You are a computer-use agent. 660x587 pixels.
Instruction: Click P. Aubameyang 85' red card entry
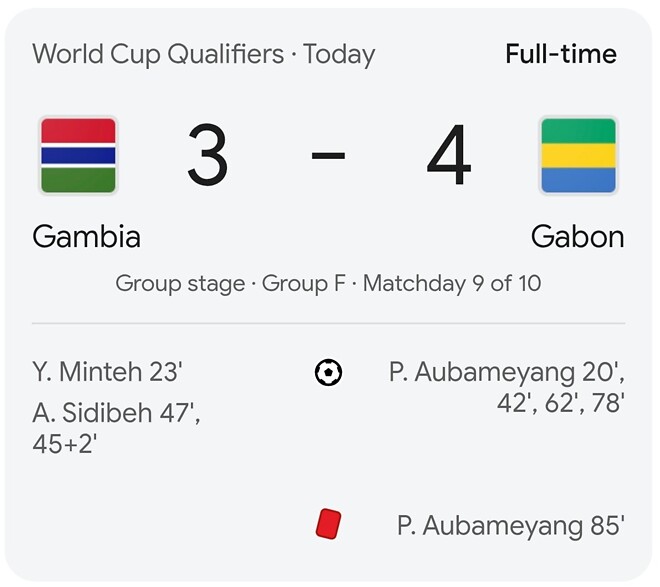point(510,525)
